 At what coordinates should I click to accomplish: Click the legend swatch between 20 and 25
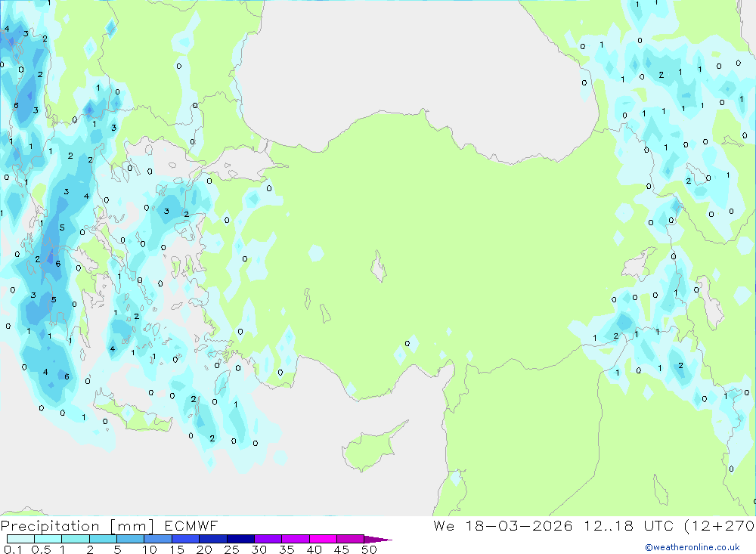(x=213, y=539)
